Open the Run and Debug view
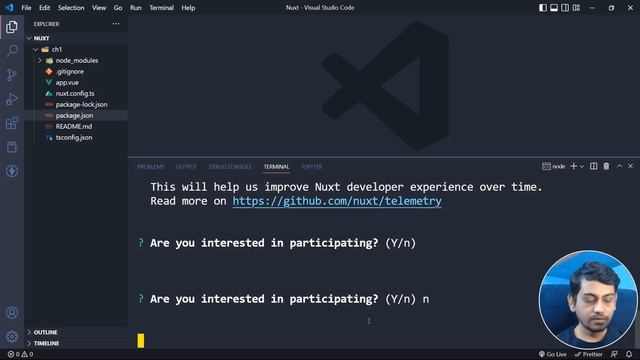The height and width of the screenshot is (360, 640). [12, 99]
